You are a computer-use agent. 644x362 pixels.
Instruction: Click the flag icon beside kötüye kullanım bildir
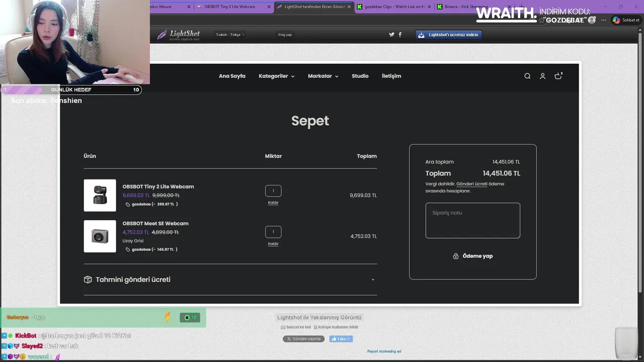point(315,327)
